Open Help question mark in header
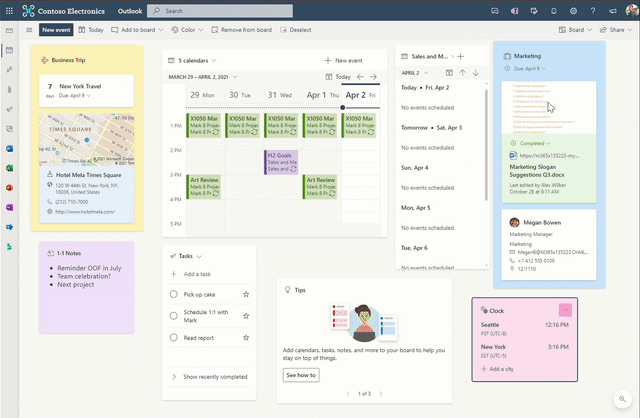Screen dimensions: 640x418 [593, 11]
